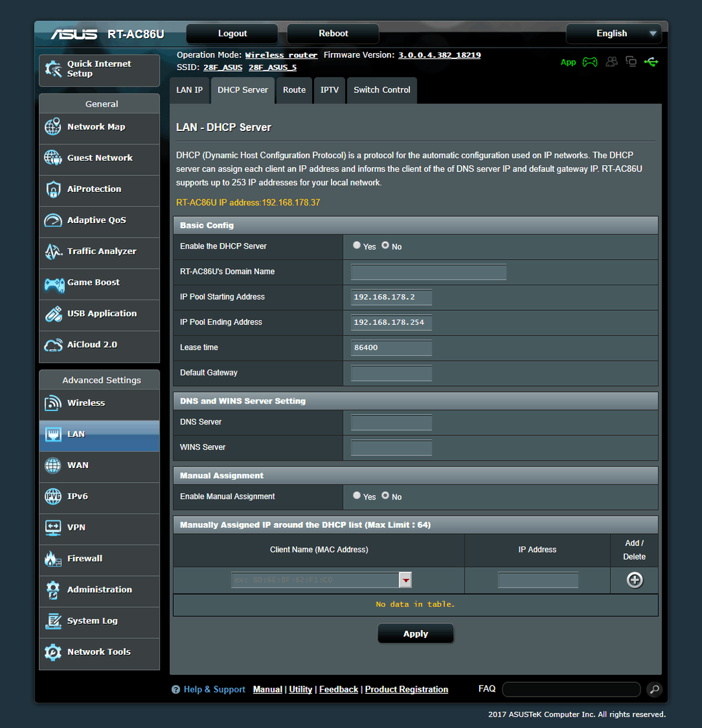The height and width of the screenshot is (728, 702).
Task: Open the Feedback link in footer
Action: tap(339, 690)
